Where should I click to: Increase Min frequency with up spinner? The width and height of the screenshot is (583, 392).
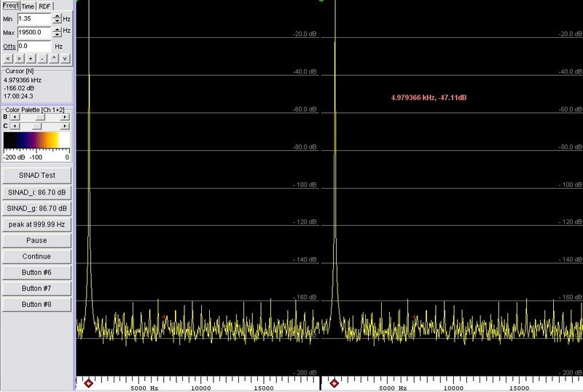click(x=57, y=15)
